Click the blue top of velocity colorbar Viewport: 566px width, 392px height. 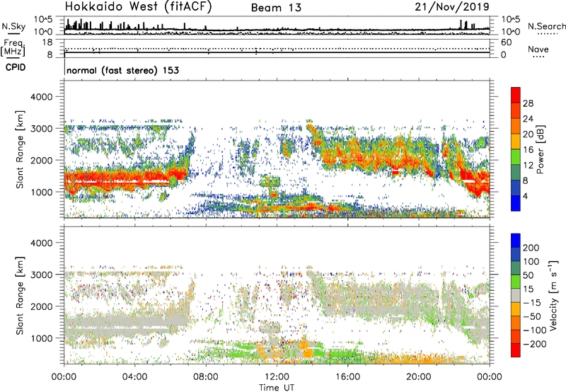tap(516, 241)
